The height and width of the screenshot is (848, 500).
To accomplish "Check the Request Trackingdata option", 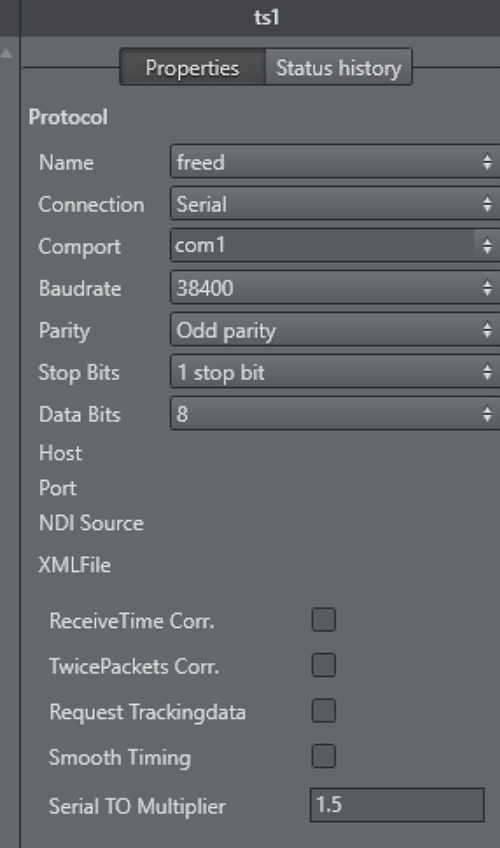I will (323, 711).
